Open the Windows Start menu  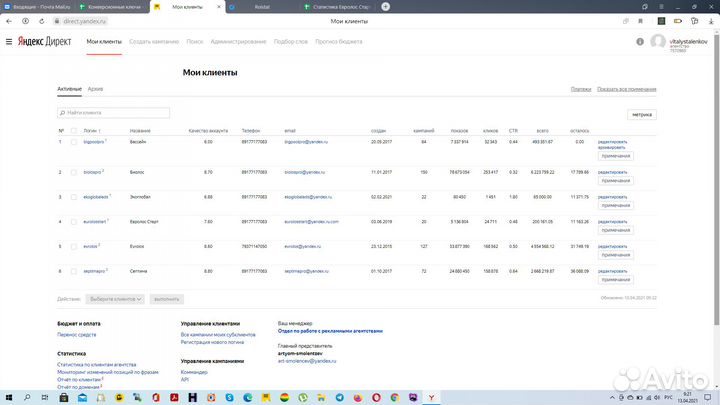point(8,397)
